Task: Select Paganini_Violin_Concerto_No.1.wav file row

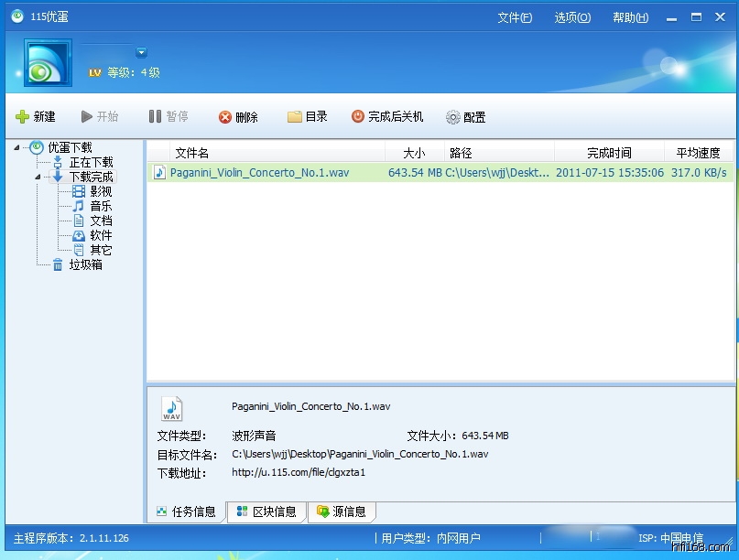Action: 259,172
